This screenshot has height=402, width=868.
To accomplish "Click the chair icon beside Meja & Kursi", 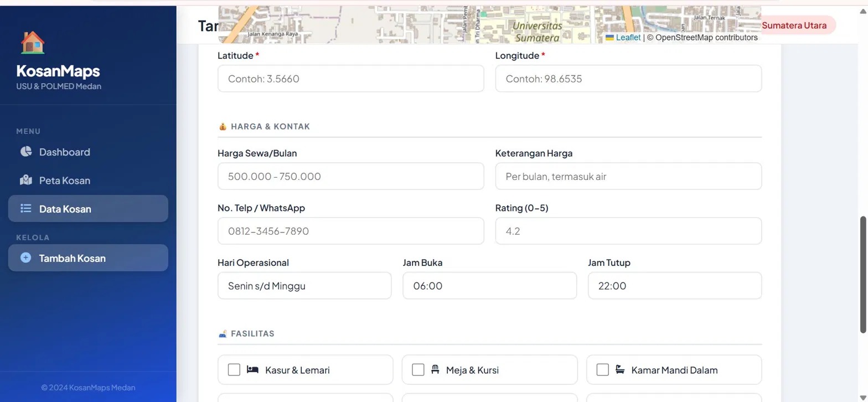I will click(435, 369).
